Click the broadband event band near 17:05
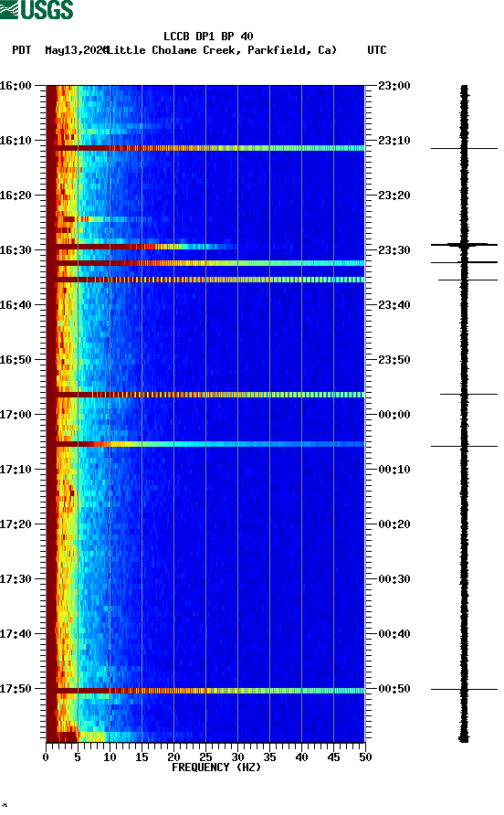The image size is (504, 815). pyautogui.click(x=205, y=444)
